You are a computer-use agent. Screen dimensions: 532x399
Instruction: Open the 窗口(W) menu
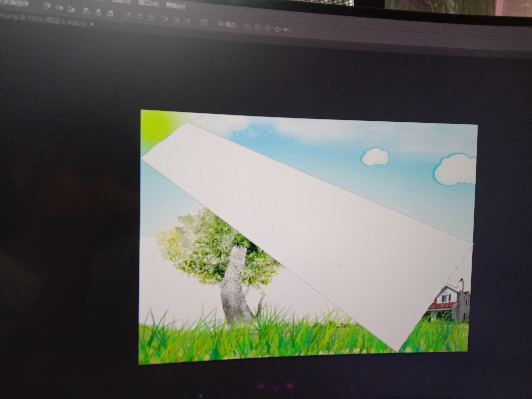(x=149, y=3)
